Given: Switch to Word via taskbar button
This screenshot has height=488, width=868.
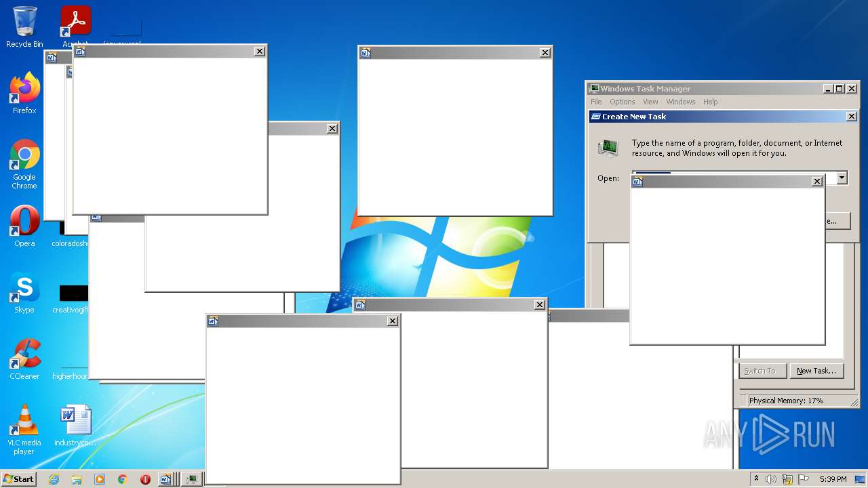Looking at the screenshot, I should [x=166, y=479].
